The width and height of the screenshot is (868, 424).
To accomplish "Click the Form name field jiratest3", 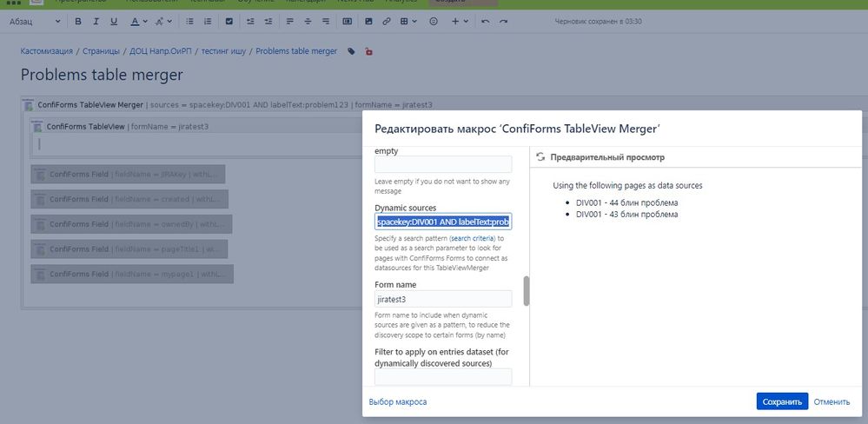I will [443, 299].
